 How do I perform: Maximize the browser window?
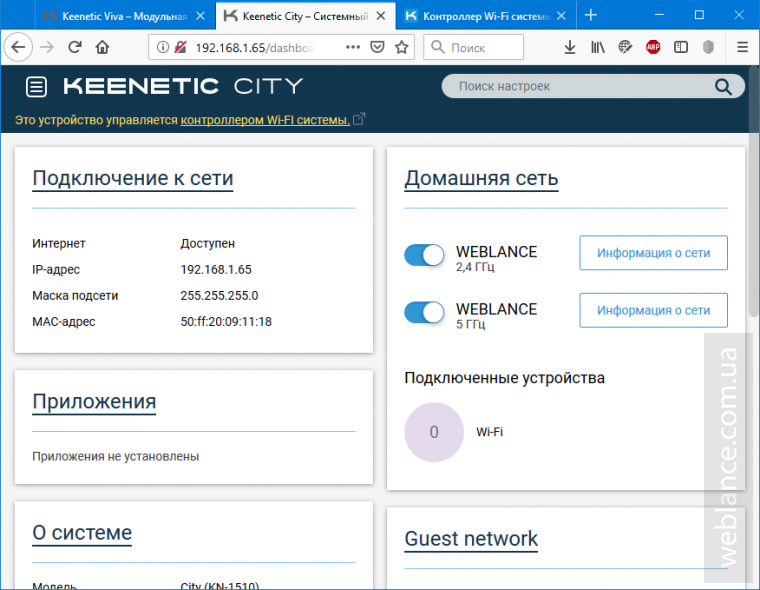pos(699,16)
